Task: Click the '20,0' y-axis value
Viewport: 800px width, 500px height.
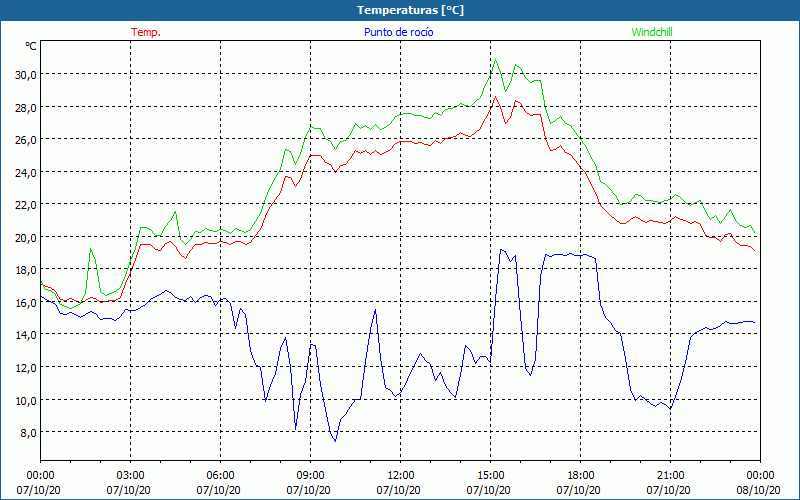Action: 26,237
